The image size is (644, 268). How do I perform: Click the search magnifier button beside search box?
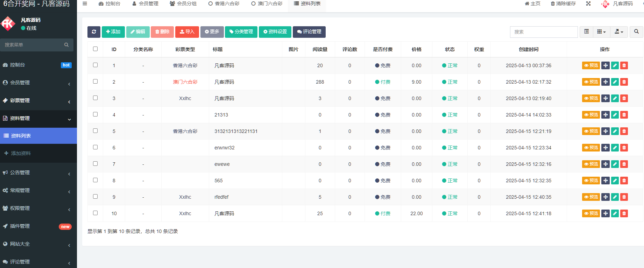coord(636,32)
